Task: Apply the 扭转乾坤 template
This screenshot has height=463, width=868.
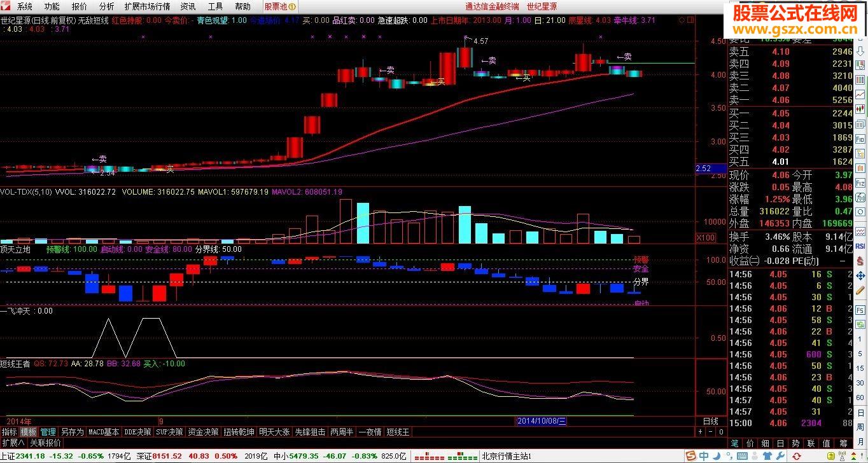Action: pyautogui.click(x=239, y=432)
